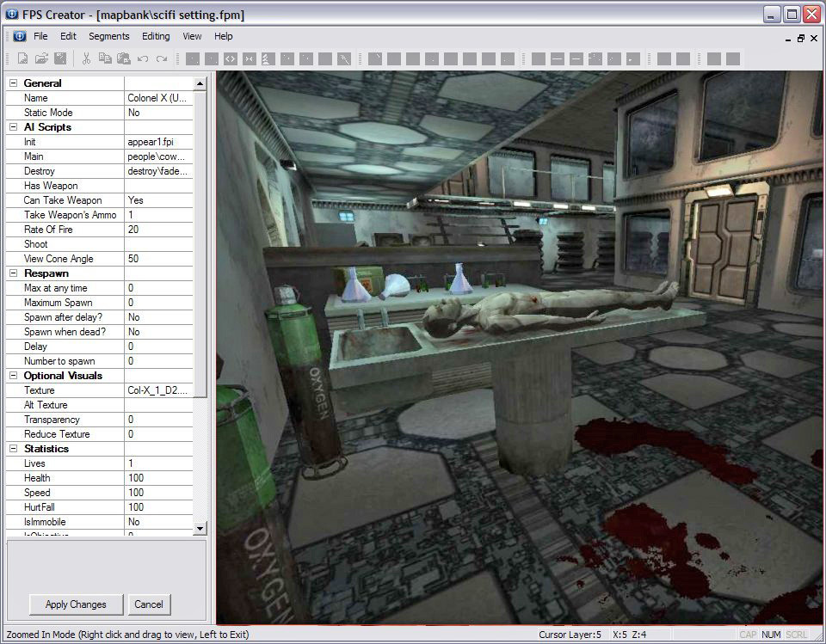This screenshot has height=644, width=826.
Task: Select the Max at any time value
Action: tap(158, 288)
